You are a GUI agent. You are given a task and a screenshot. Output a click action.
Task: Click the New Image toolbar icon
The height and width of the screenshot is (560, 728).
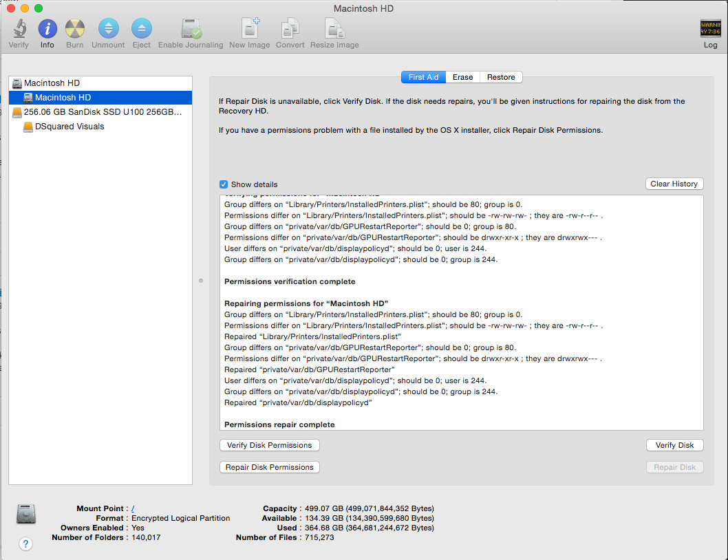coord(250,29)
